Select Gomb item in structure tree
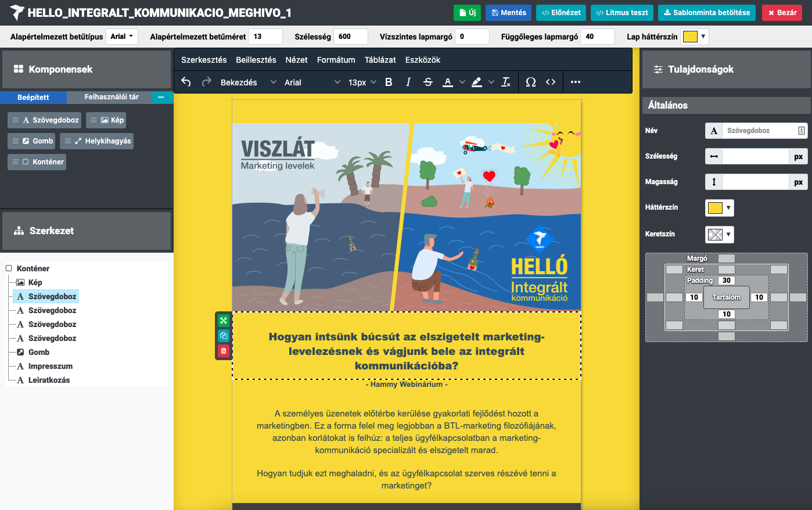 tap(39, 352)
